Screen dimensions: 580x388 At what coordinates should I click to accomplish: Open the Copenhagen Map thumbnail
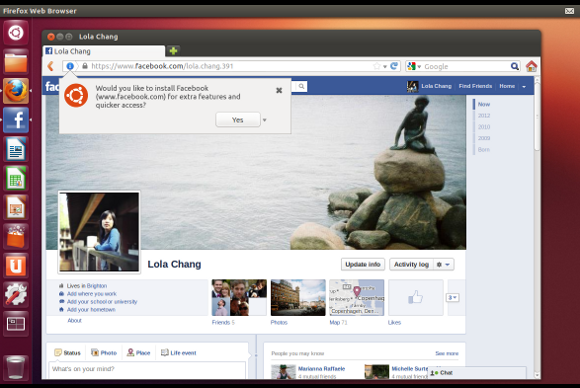coord(357,297)
